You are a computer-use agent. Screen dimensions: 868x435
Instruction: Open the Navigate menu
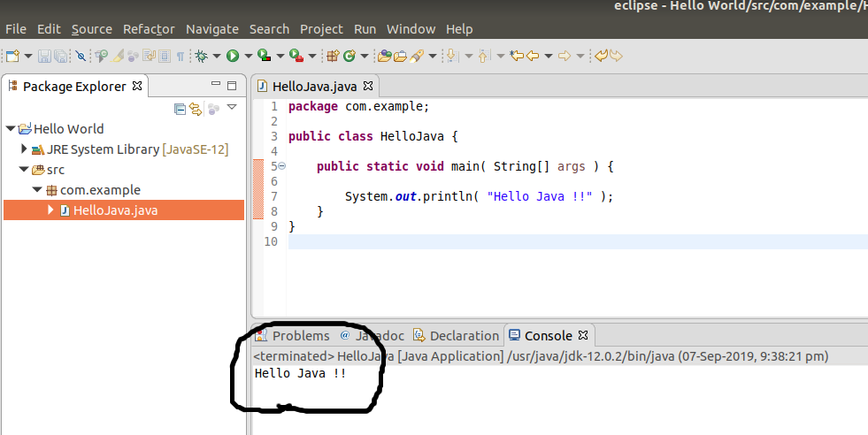(x=212, y=29)
